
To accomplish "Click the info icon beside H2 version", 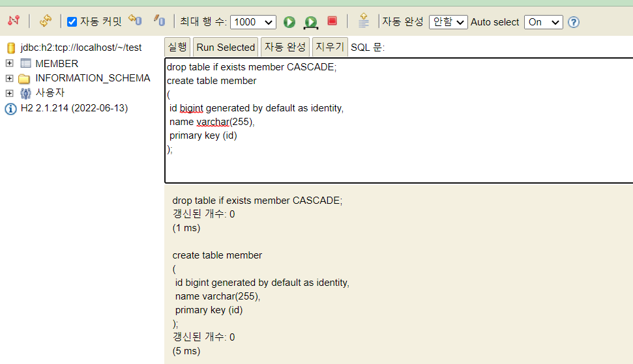I will pos(10,109).
